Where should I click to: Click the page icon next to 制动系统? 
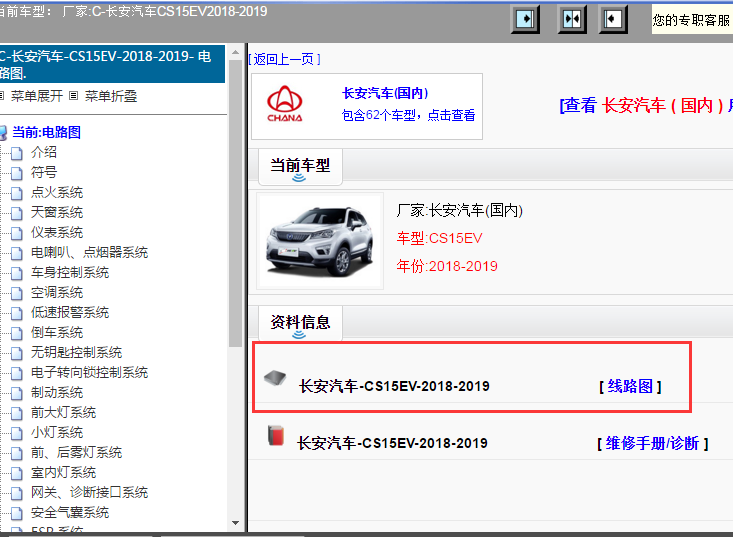coord(16,393)
